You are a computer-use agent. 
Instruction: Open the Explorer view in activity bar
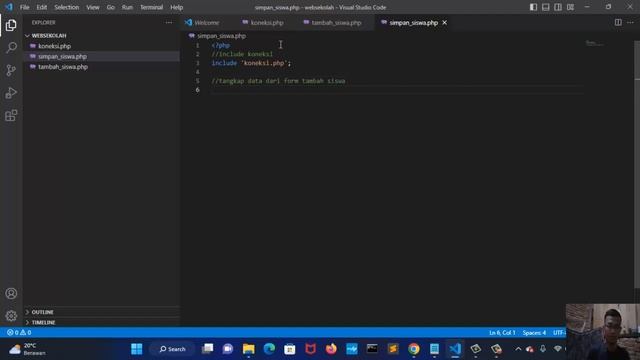11,25
